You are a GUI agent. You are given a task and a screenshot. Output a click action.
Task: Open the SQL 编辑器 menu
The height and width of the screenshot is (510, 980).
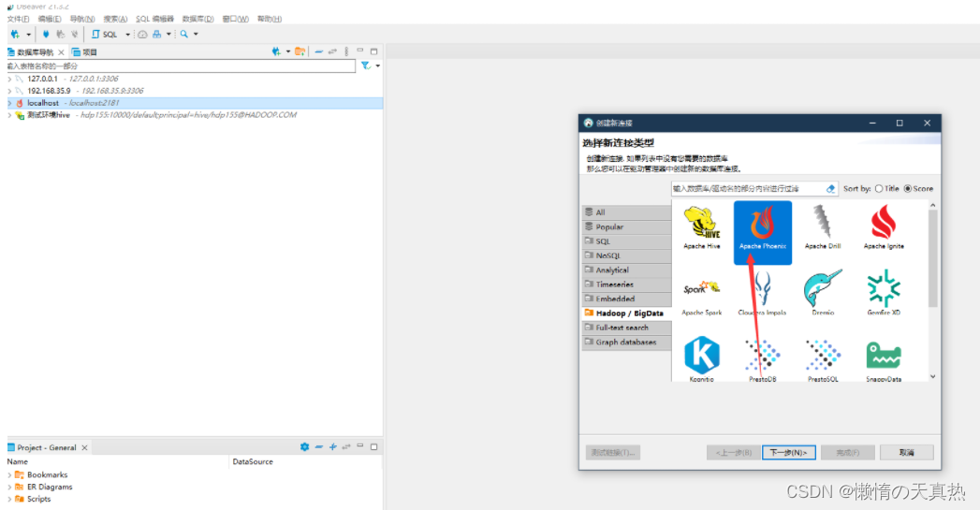[155, 19]
